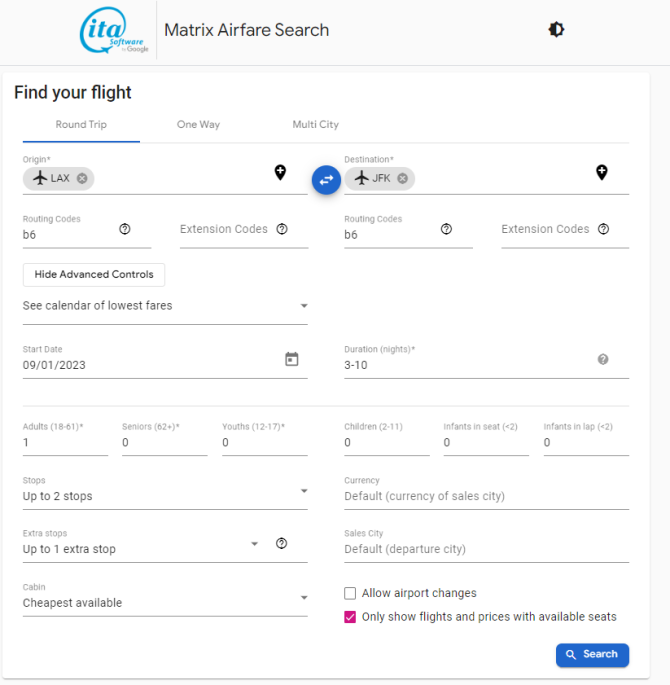Switch to the One Way tab
Image resolution: width=670 pixels, height=685 pixels.
pyautogui.click(x=198, y=125)
